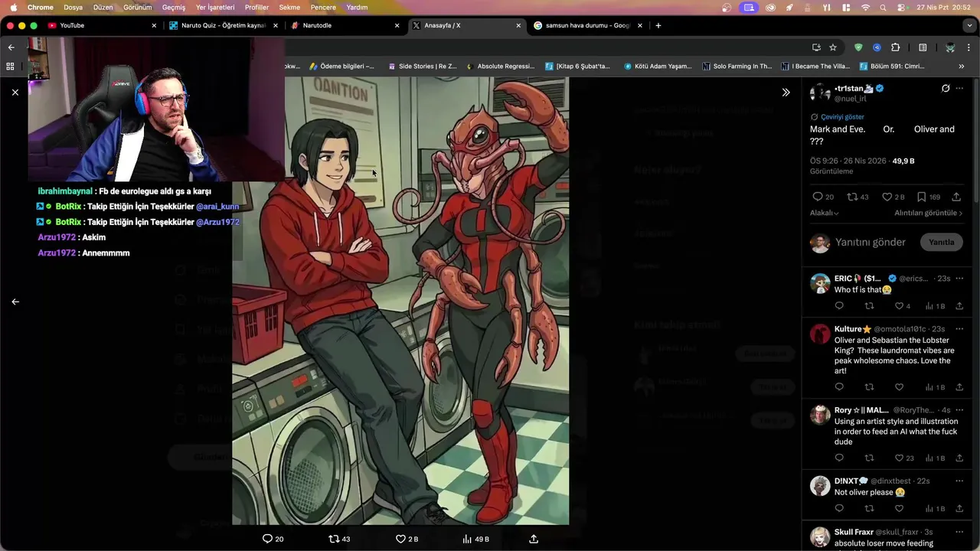
Task: Click 'Çeviriyi göster' translate link
Action: pyautogui.click(x=842, y=117)
